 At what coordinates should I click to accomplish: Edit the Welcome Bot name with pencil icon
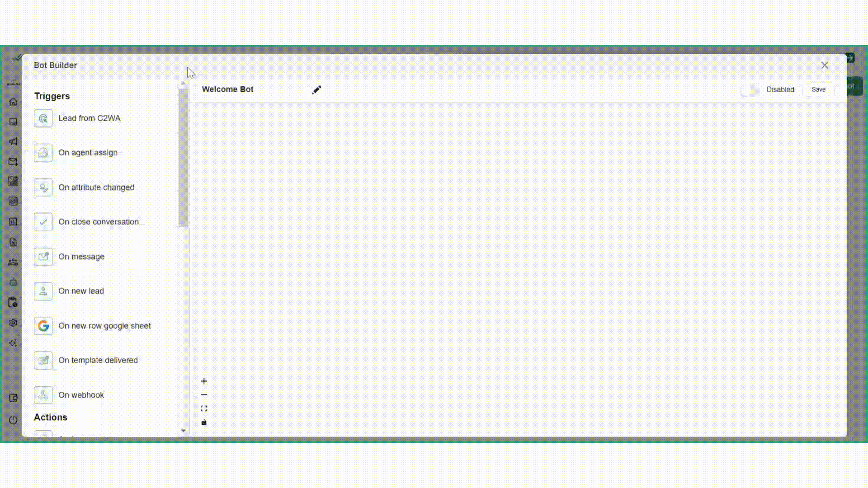point(316,90)
